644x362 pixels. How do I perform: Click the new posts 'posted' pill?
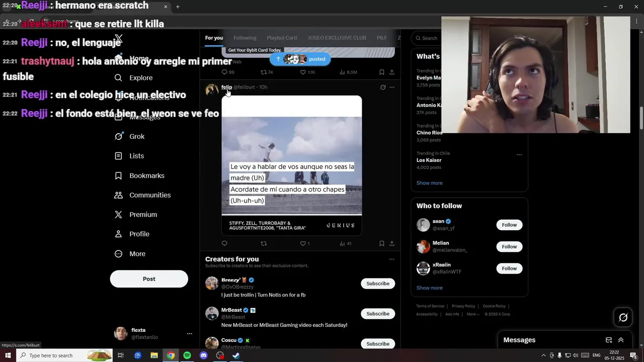pyautogui.click(x=300, y=59)
